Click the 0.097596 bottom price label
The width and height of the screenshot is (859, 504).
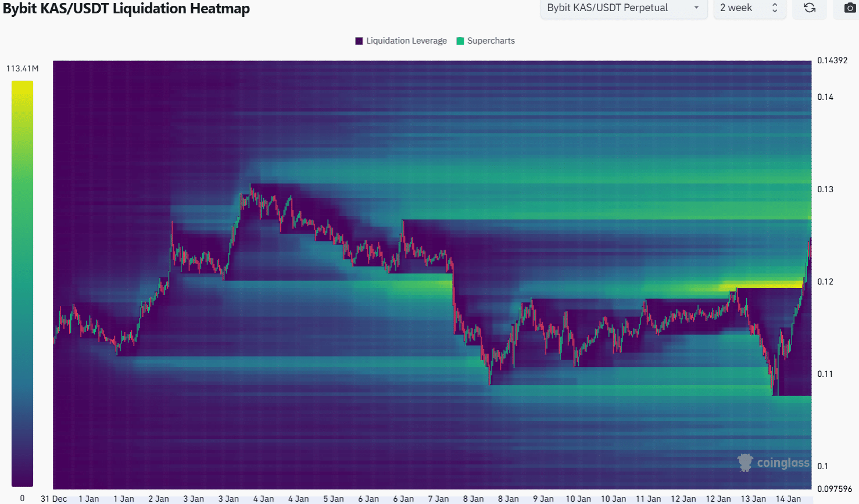(835, 489)
